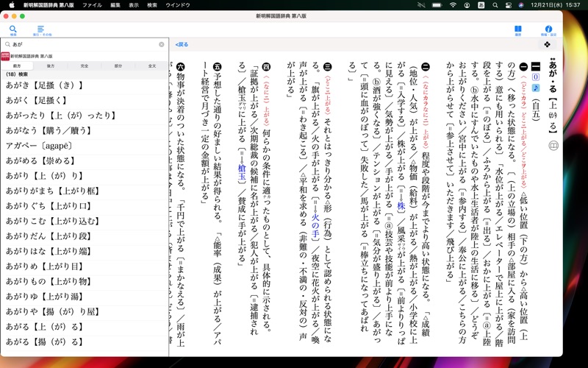Select the result あがりぐち【上がり口】
Viewport: 588px width, 368px height.
(85, 206)
